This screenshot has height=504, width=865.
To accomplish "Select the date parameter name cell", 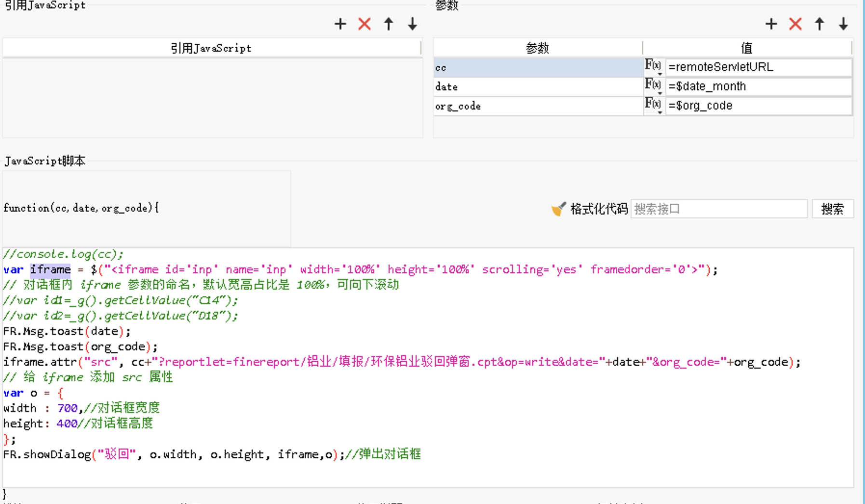I will [538, 87].
